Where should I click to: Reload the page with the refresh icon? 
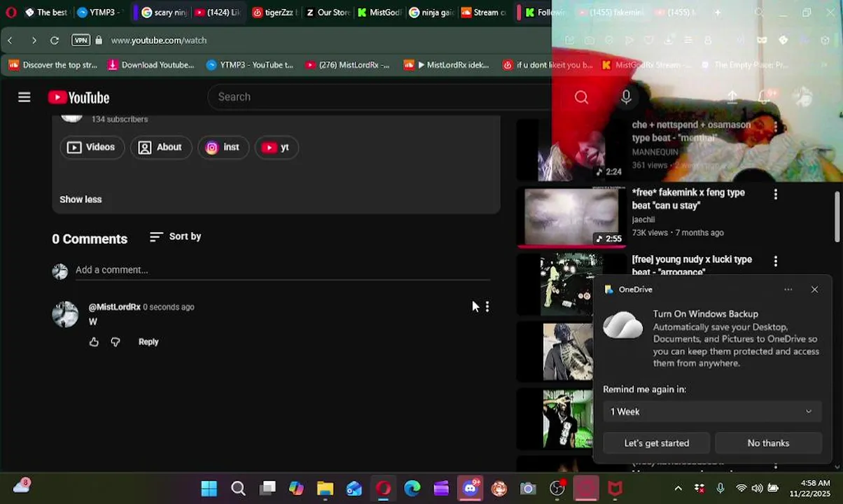pos(55,41)
